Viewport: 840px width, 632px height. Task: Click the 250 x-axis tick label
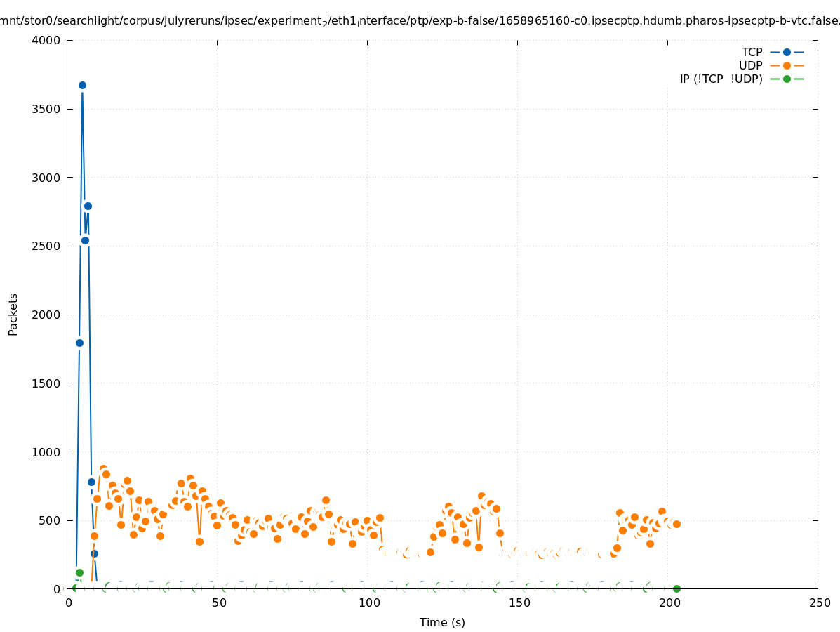click(x=819, y=603)
